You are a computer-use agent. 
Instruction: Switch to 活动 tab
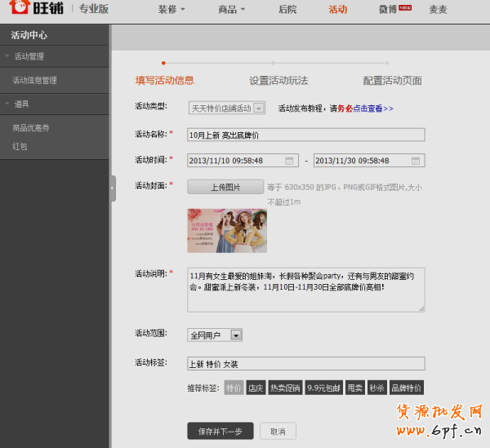pyautogui.click(x=337, y=10)
